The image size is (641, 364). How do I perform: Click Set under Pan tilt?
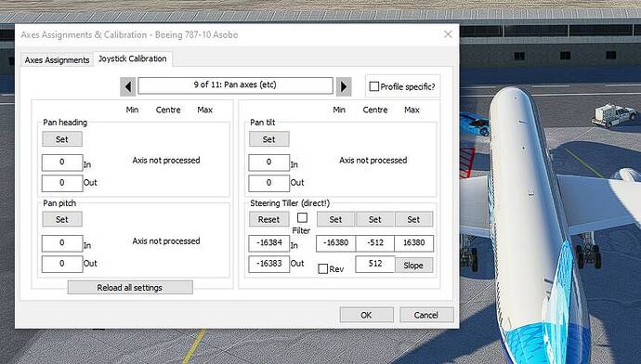click(269, 139)
